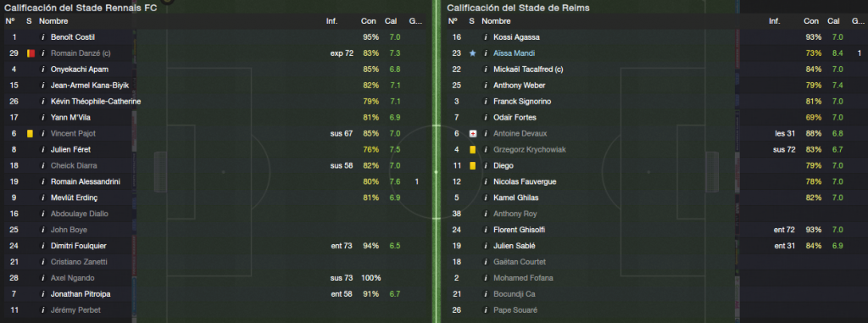Screen dimensions: 868x323
Task: Click yellow card icon next to Diego
Action: (x=472, y=165)
